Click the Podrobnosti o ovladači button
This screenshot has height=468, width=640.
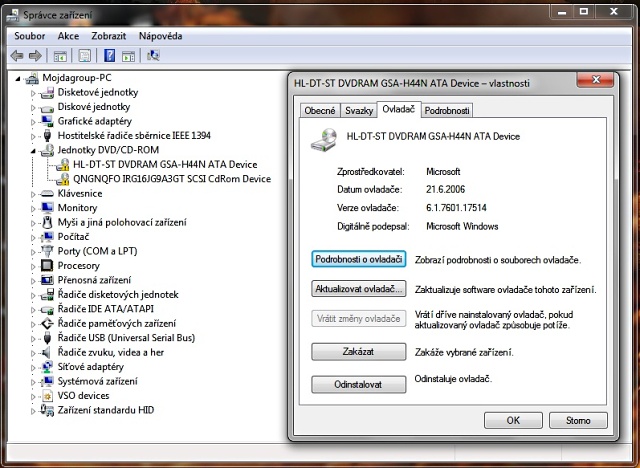[x=358, y=260]
